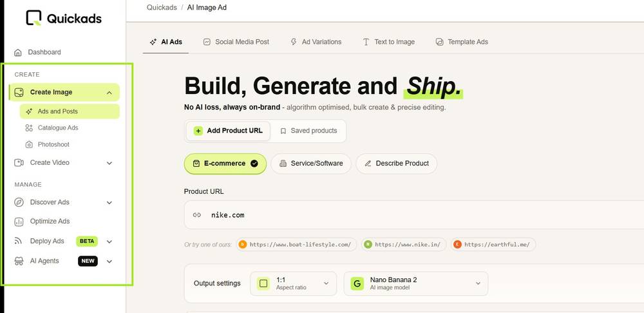Screen dimensions: 644x313
Task: Click the Nano Banana 2 G model icon
Action: coord(357,283)
